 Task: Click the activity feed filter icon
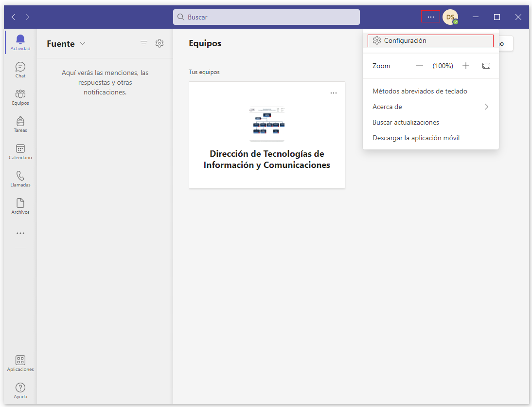click(144, 43)
